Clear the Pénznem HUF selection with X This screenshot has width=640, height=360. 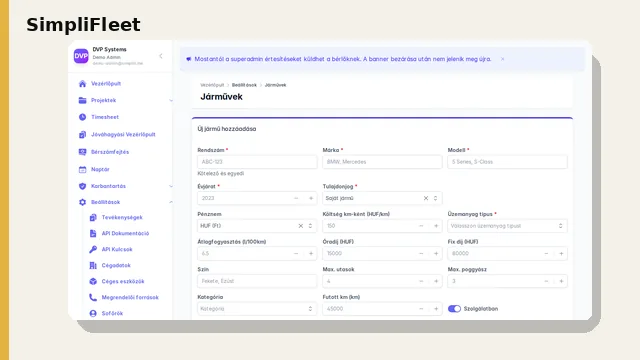[301, 226]
